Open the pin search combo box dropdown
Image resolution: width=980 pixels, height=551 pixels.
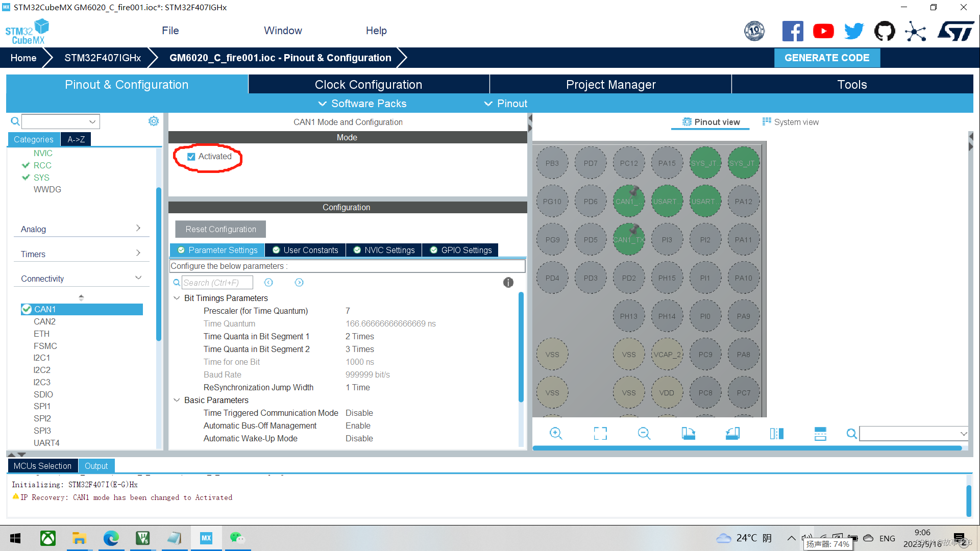963,434
